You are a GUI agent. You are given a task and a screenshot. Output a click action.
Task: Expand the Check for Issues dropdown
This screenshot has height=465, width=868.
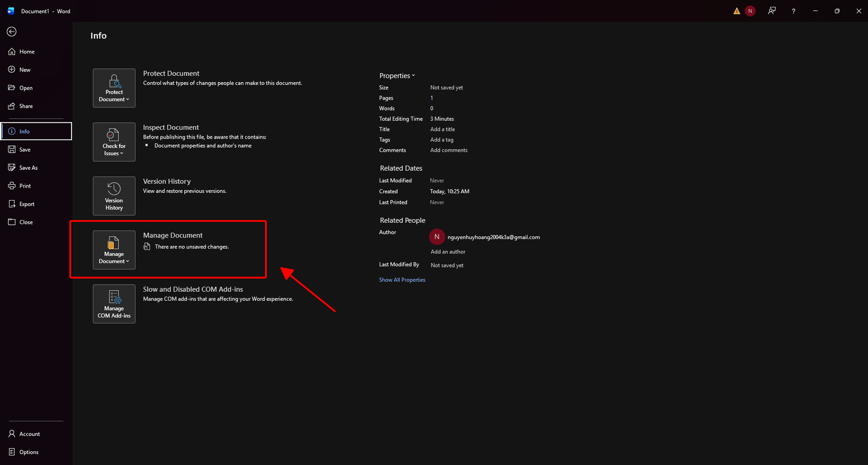[114, 142]
